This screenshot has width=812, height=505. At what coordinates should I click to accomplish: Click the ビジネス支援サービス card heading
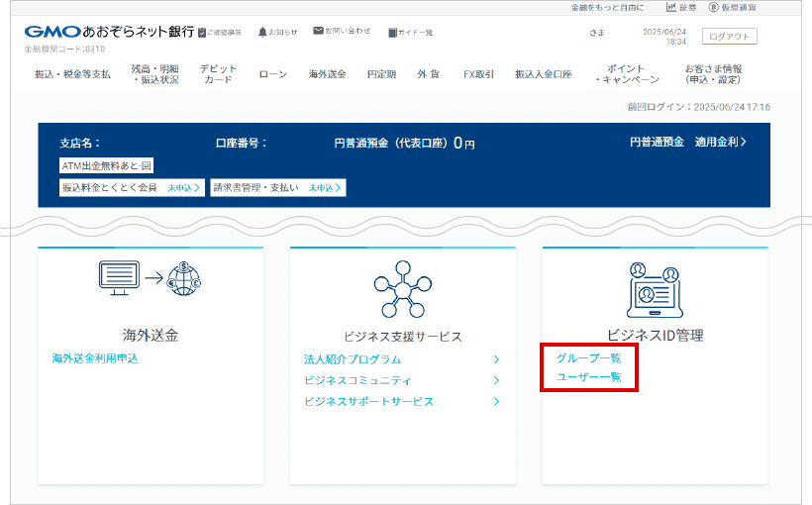point(403,337)
